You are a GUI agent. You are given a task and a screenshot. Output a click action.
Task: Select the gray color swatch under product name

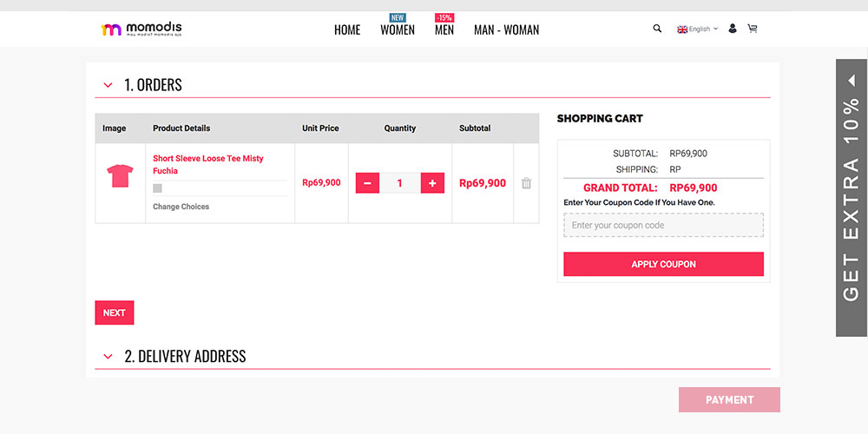[x=157, y=188]
